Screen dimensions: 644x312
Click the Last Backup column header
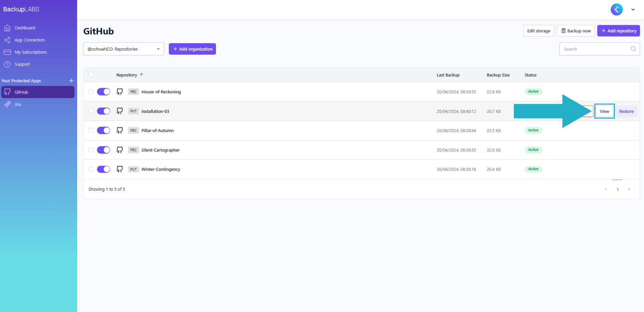point(448,75)
